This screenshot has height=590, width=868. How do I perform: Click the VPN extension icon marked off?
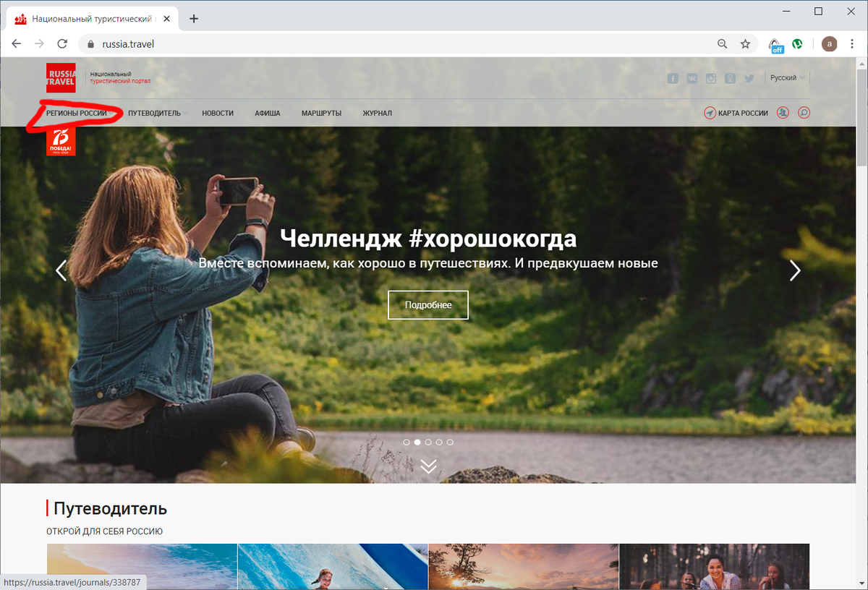tap(775, 45)
